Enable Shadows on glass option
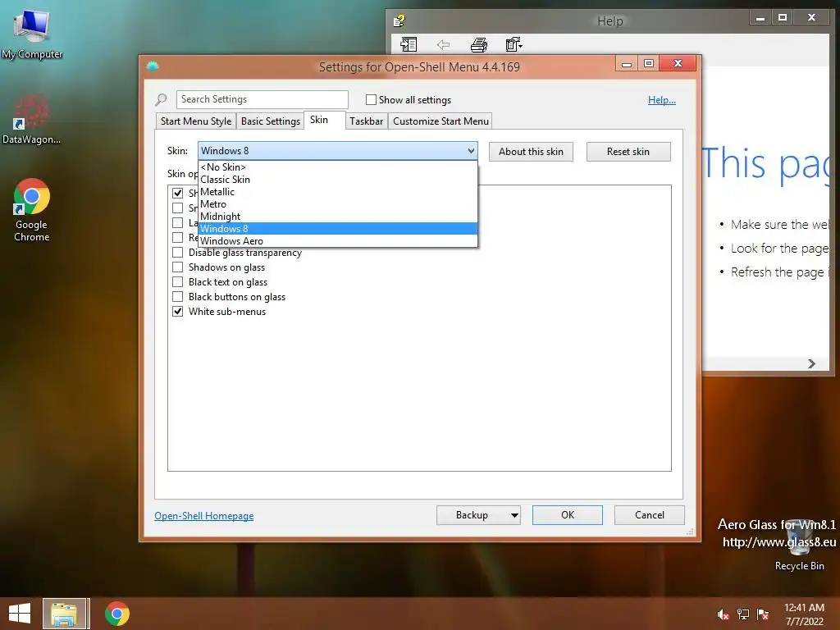The height and width of the screenshot is (630, 840). point(177,267)
